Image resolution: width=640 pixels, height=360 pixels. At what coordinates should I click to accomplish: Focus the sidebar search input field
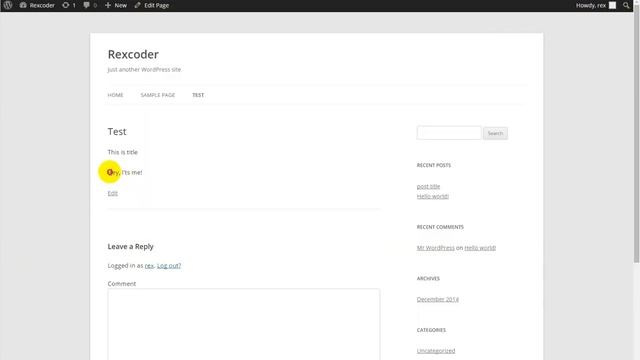(449, 133)
